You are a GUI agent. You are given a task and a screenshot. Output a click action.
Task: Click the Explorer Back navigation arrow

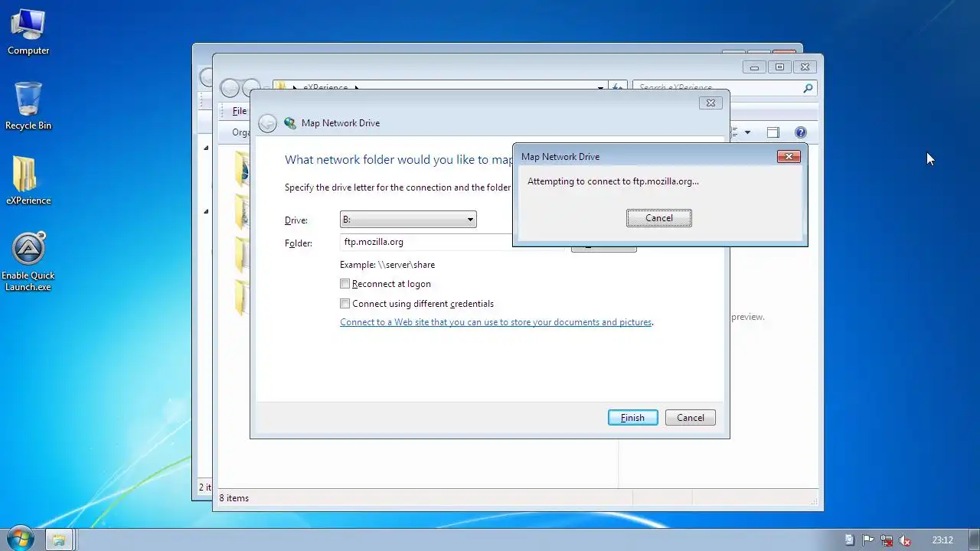(x=230, y=88)
